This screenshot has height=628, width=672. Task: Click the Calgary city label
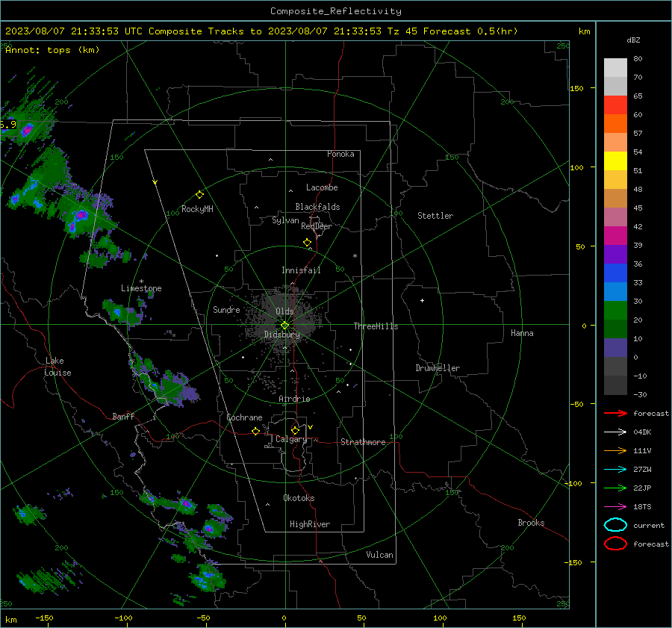[291, 439]
